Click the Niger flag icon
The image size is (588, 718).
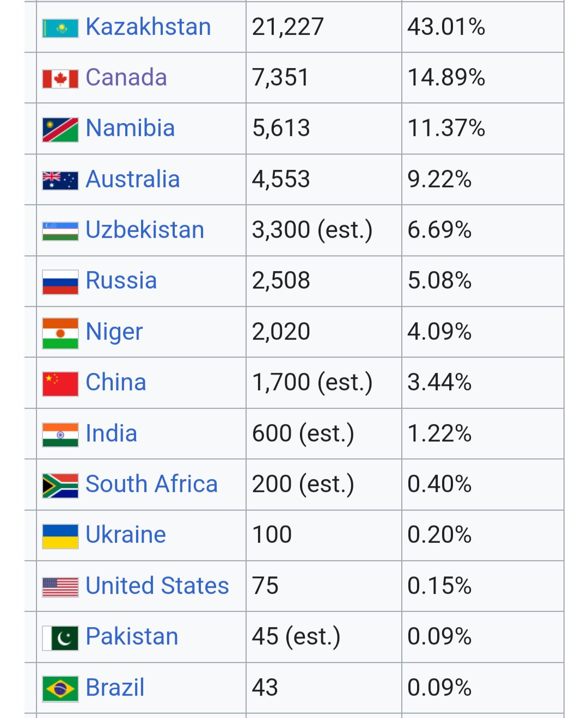pyautogui.click(x=60, y=333)
